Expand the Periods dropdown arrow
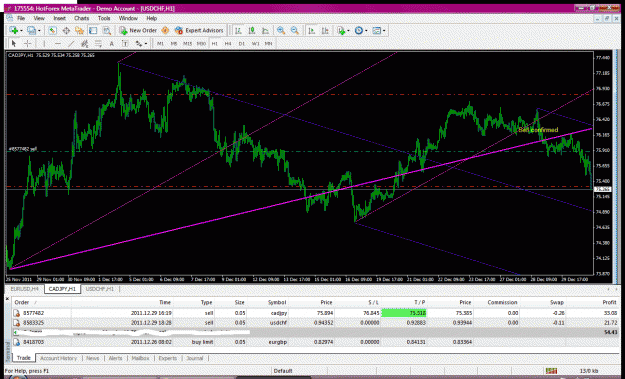The image size is (625, 379). 366,31
